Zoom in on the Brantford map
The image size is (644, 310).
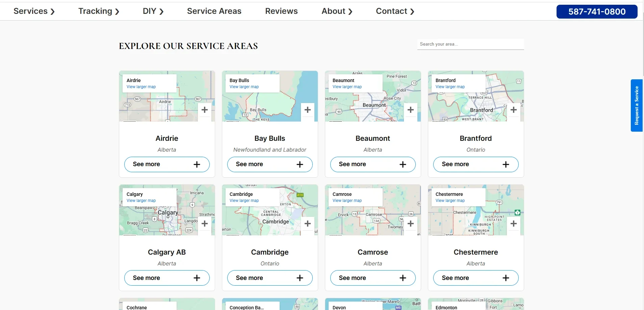coord(514,110)
